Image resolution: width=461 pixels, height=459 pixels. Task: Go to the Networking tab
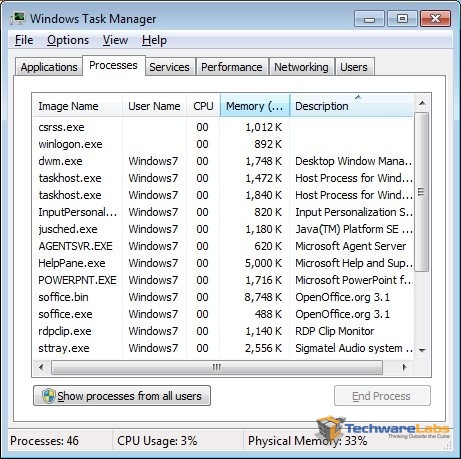pyautogui.click(x=301, y=67)
